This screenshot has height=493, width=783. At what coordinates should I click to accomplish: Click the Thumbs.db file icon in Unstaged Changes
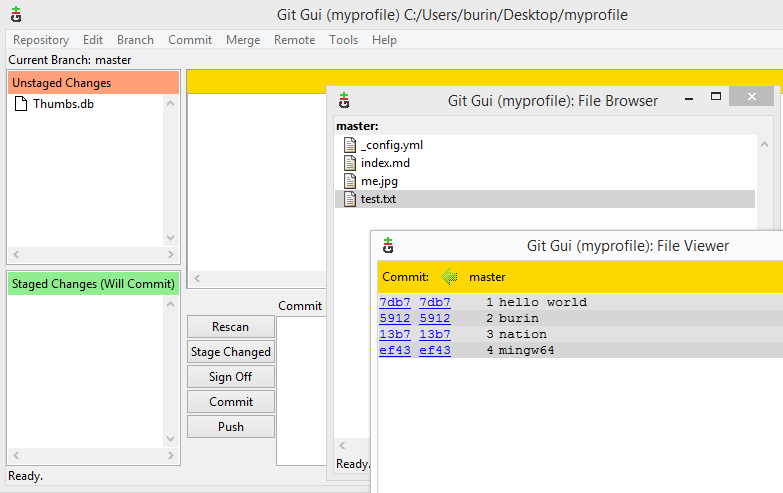22,104
